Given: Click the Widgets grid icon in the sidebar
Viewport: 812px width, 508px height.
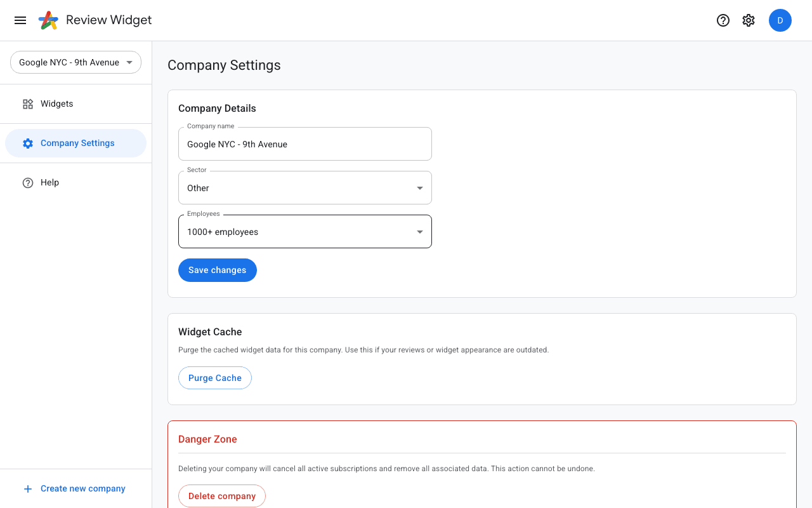Looking at the screenshot, I should 28,104.
